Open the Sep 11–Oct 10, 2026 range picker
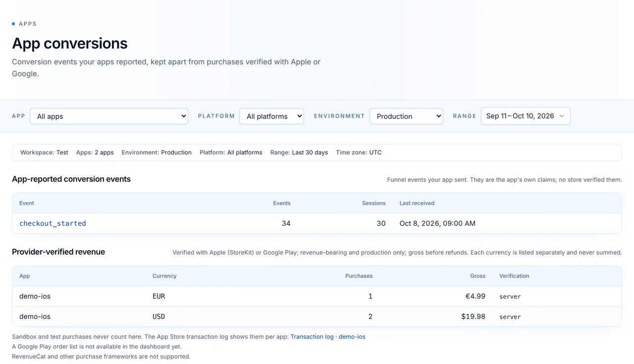 (526, 116)
